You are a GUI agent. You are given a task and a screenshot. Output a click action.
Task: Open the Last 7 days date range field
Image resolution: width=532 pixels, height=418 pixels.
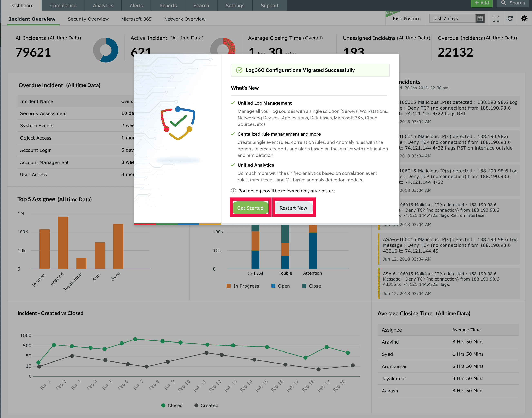(x=452, y=19)
